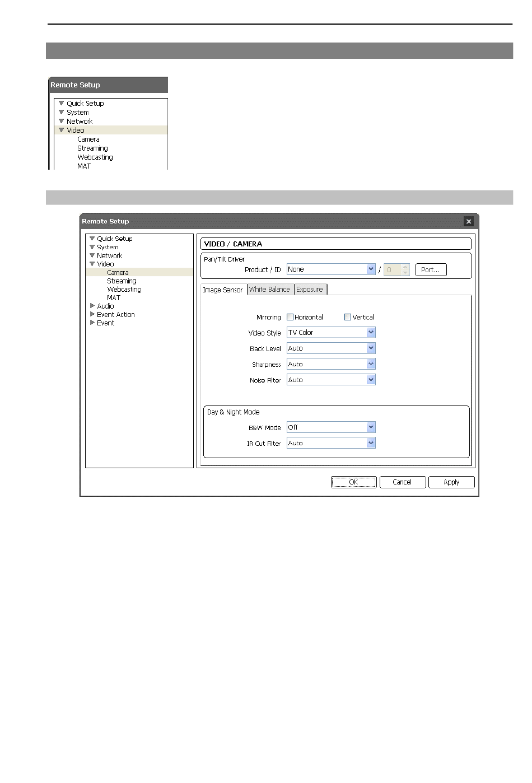Expand the Audio tree node
This screenshot has height=783, width=532.
click(92, 306)
